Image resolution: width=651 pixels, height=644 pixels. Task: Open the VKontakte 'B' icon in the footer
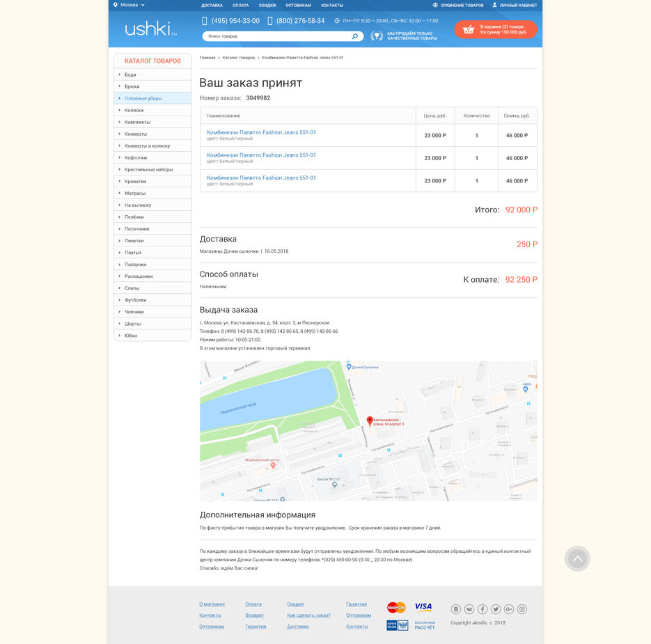[455, 609]
